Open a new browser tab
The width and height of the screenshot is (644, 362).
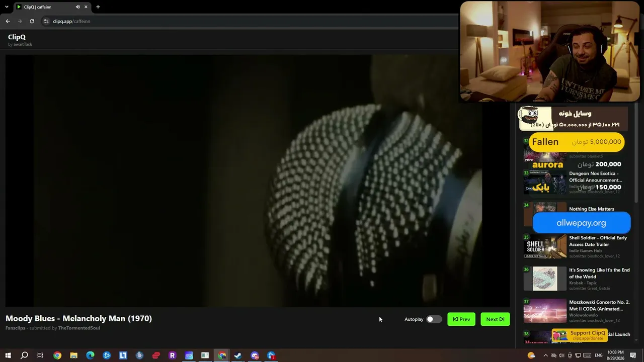(x=98, y=7)
